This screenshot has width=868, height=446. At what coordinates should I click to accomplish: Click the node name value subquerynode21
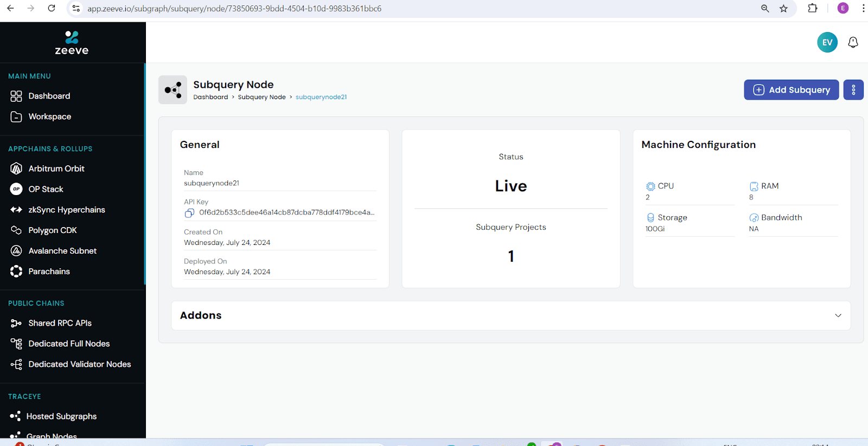pyautogui.click(x=212, y=183)
